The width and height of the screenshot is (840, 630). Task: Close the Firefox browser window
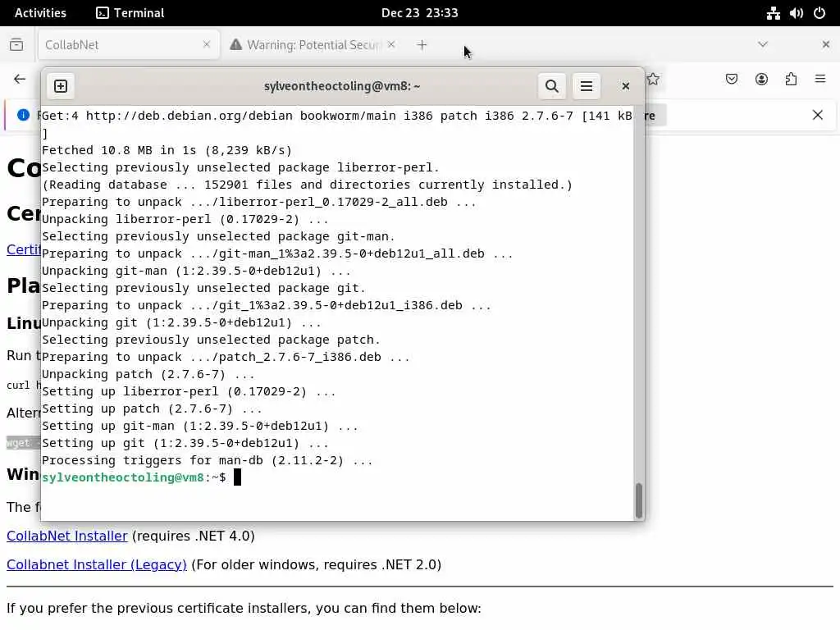pyautogui.click(x=825, y=44)
